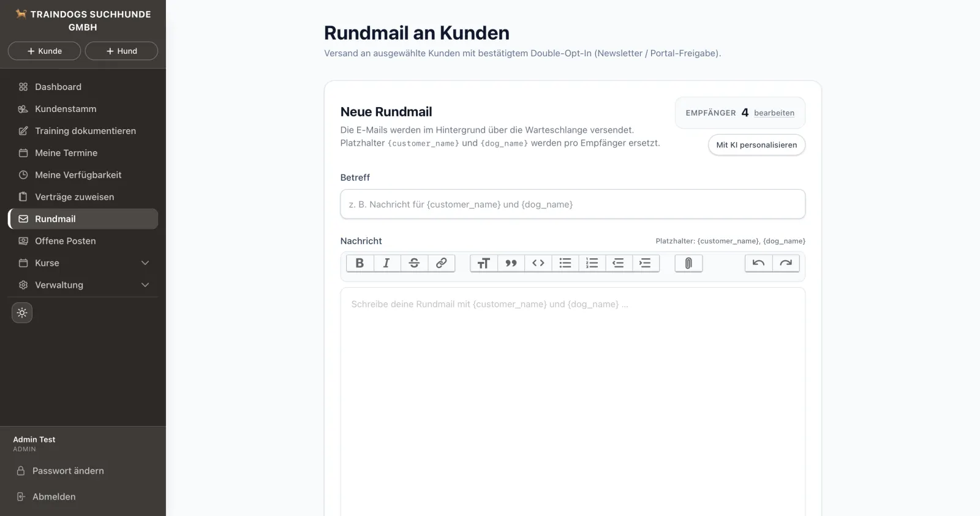
Task: Open Meine Termine
Action: 83,153
